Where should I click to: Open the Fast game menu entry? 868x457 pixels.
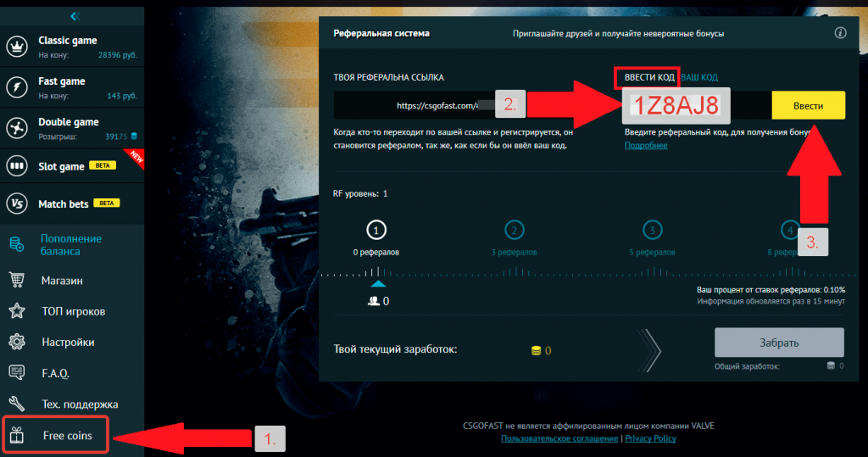tap(72, 87)
